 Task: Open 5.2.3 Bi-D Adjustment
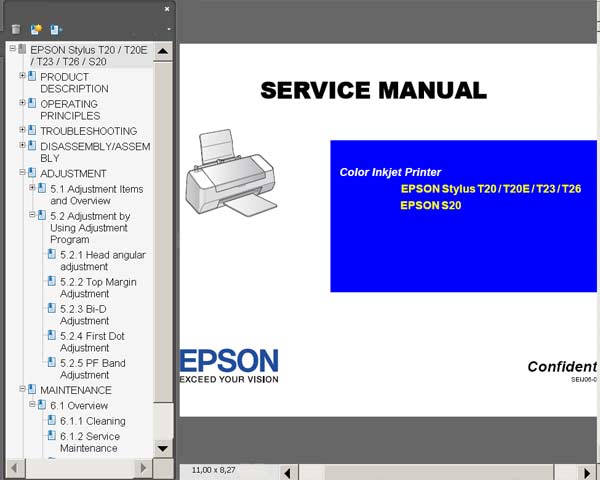coord(85,315)
